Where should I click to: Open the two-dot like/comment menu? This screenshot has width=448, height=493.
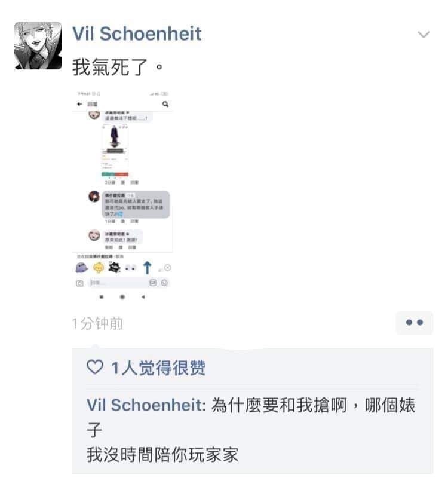tap(415, 323)
